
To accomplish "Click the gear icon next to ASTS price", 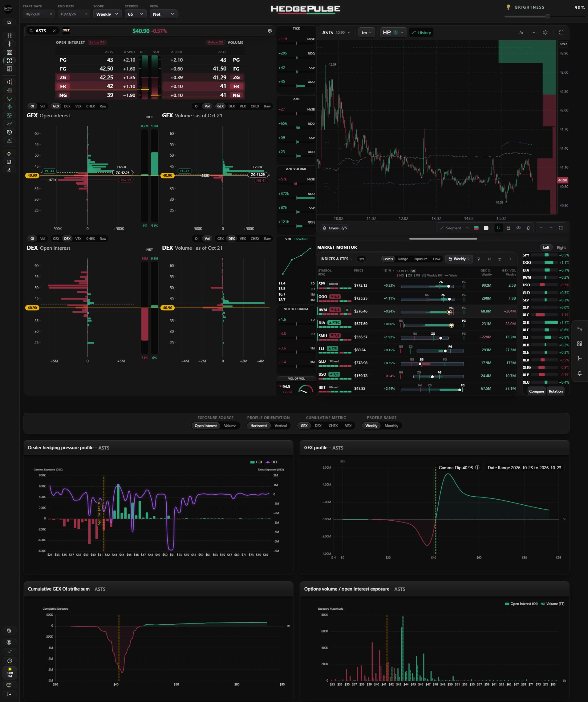I will pyautogui.click(x=270, y=31).
